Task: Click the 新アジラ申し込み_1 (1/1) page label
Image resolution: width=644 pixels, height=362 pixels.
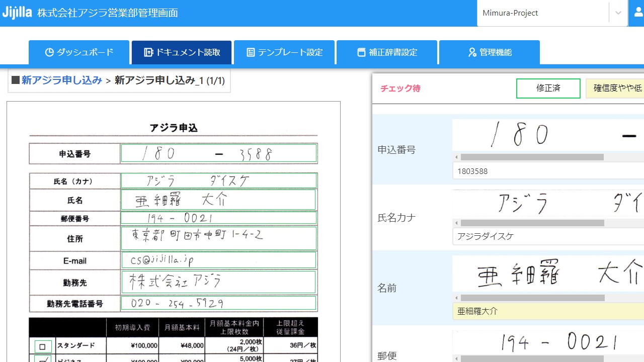Action: tap(170, 80)
